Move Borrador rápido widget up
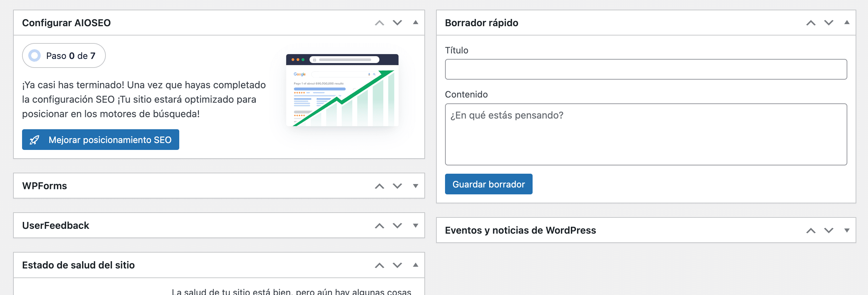Image resolution: width=868 pixels, height=295 pixels. tap(811, 23)
